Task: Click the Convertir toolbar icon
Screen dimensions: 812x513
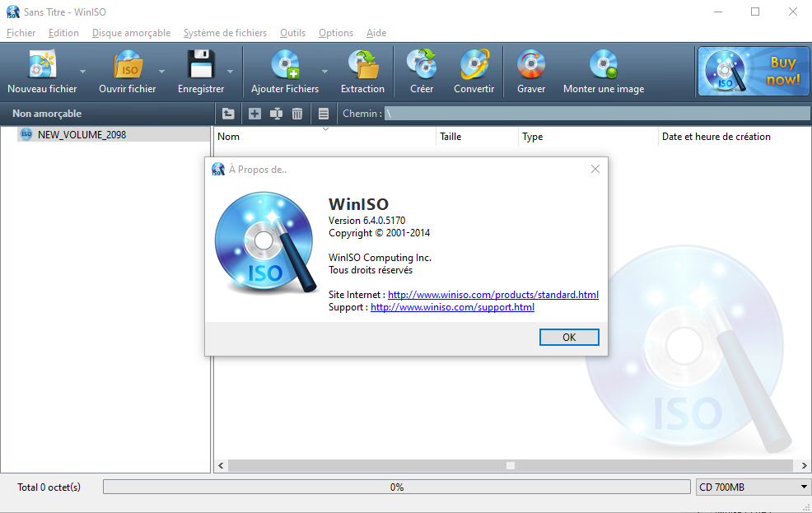Action: click(474, 65)
